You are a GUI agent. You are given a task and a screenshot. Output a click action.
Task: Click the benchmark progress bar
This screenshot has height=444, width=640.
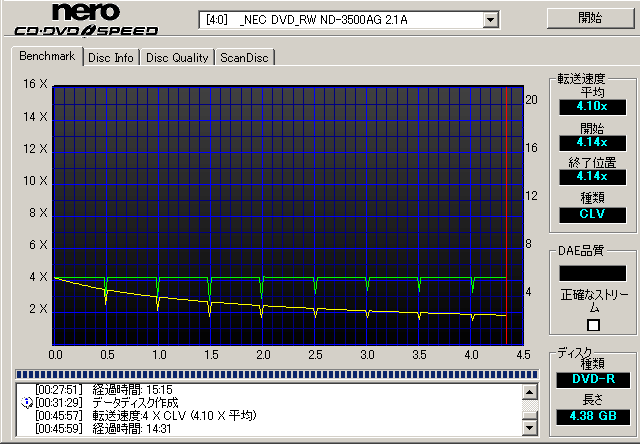(277, 374)
